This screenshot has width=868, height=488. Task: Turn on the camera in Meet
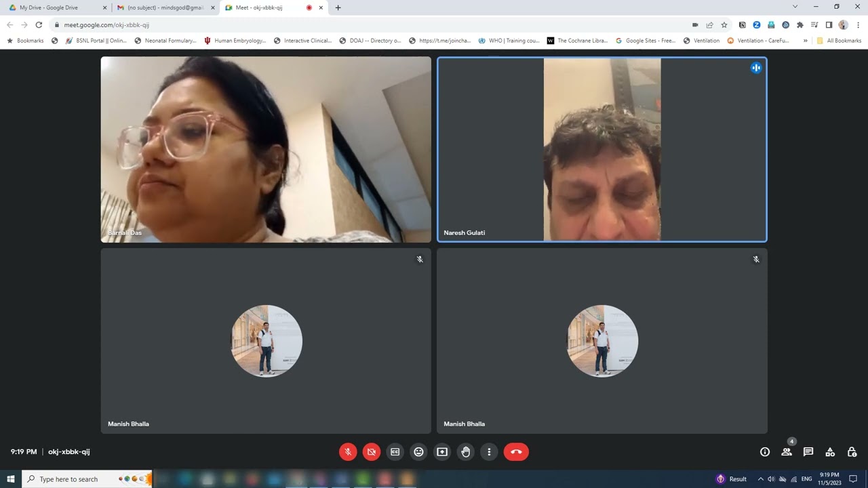[x=372, y=452]
